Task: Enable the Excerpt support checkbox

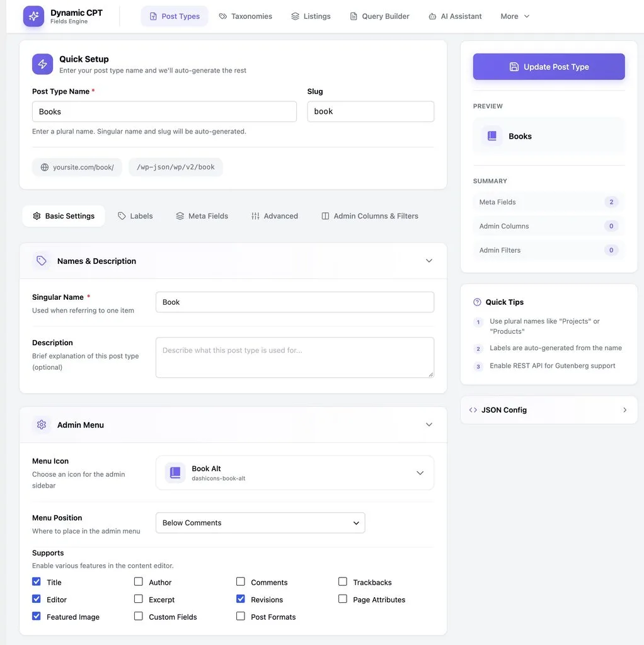Action: click(x=138, y=599)
